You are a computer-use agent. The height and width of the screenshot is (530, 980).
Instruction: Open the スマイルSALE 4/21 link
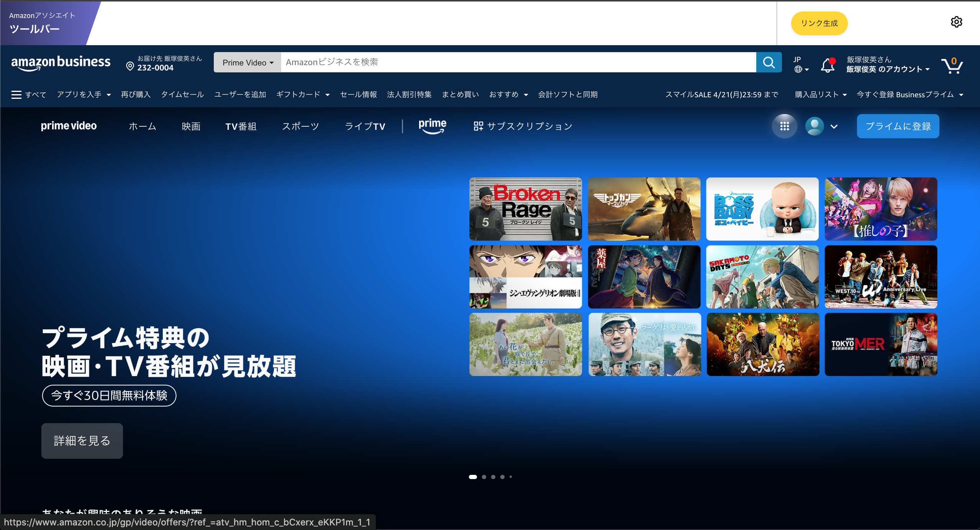point(722,95)
